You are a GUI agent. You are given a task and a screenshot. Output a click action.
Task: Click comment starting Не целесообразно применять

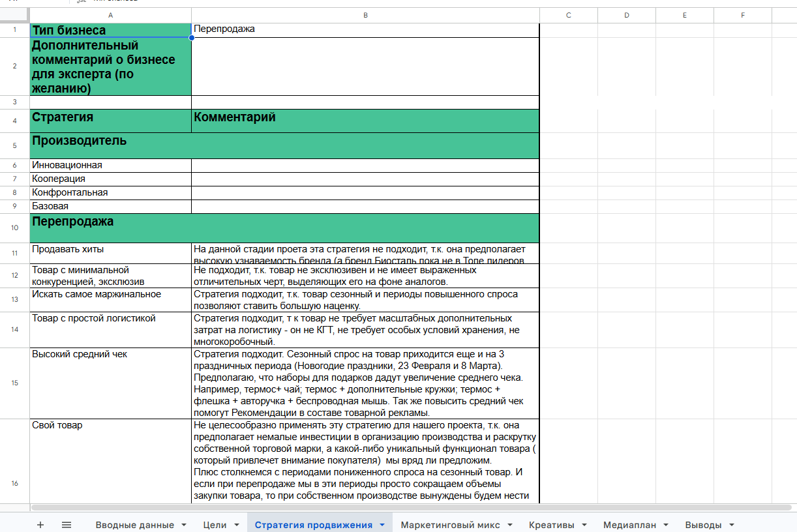[x=365, y=461]
